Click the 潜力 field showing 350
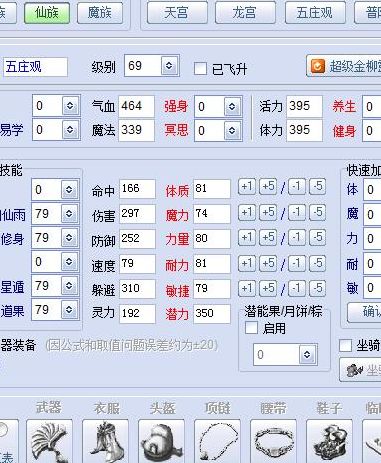This screenshot has width=381, height=463. pos(212,314)
